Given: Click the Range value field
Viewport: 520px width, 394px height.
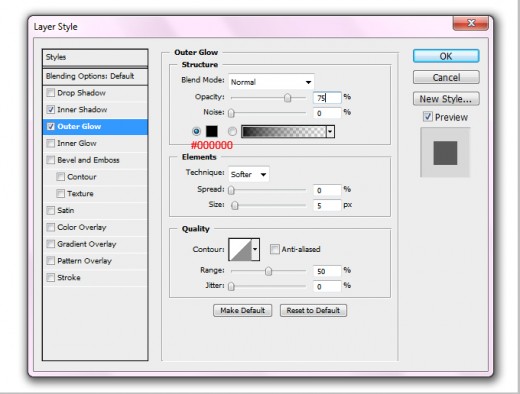Looking at the screenshot, I should [327, 271].
